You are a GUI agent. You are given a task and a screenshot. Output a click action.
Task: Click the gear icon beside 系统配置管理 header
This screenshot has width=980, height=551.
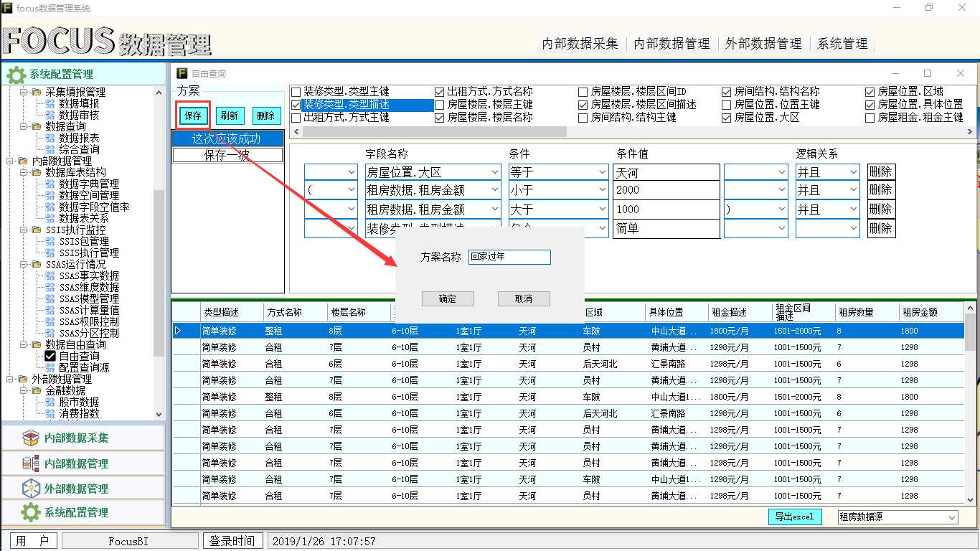pyautogui.click(x=16, y=74)
